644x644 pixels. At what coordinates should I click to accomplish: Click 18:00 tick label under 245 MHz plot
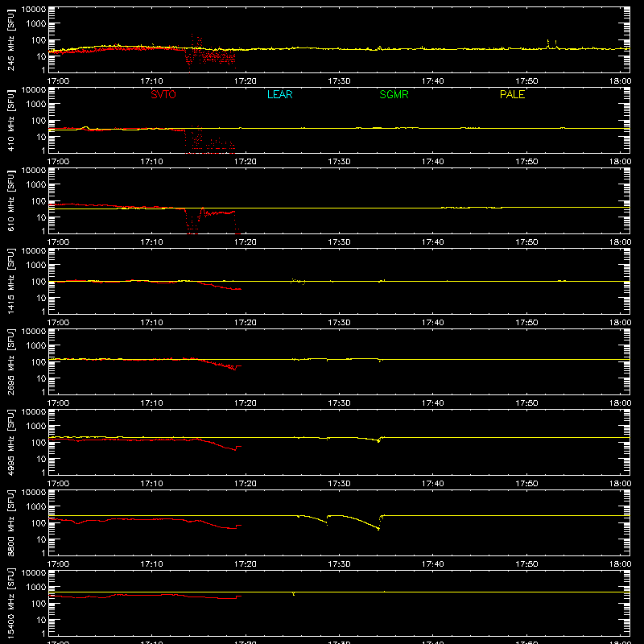[620, 81]
